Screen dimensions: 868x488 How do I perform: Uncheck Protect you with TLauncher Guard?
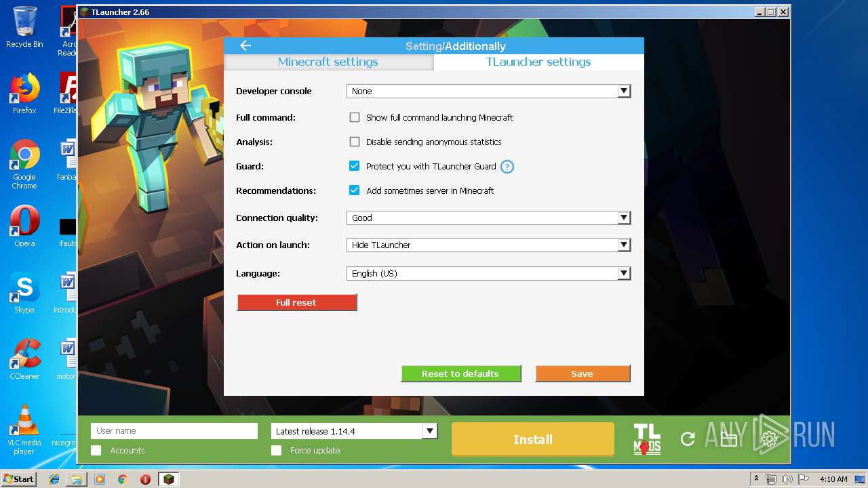[354, 166]
